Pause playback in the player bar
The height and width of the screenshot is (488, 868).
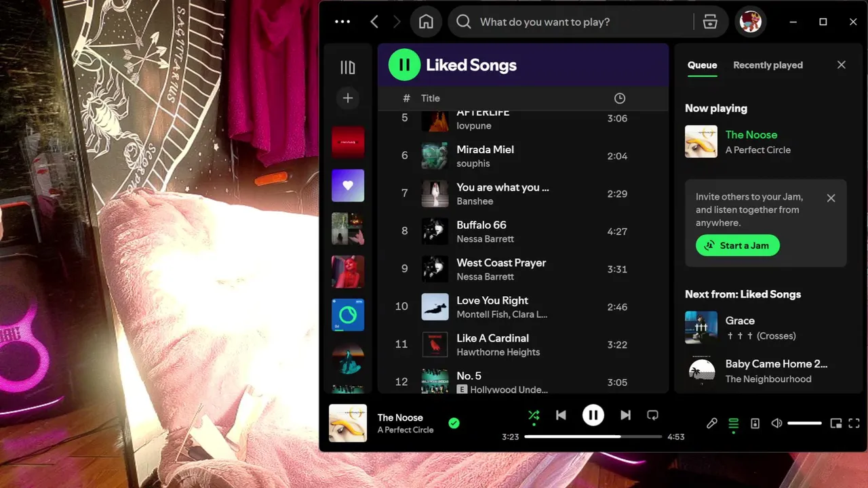(593, 415)
